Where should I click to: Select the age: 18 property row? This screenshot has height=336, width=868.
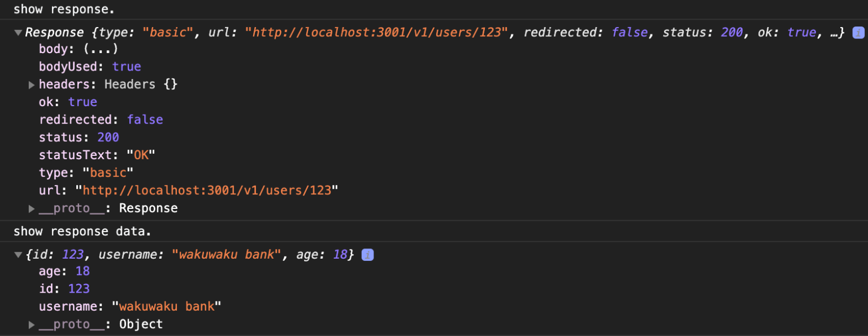[64, 272]
